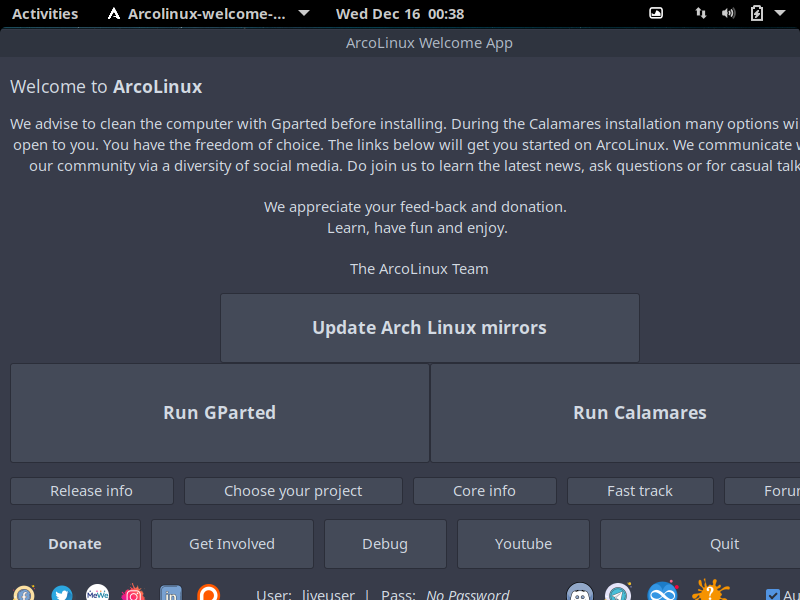Click 'The ArcoLinux Team' signature text
Viewport: 800px width, 600px height.
point(419,269)
